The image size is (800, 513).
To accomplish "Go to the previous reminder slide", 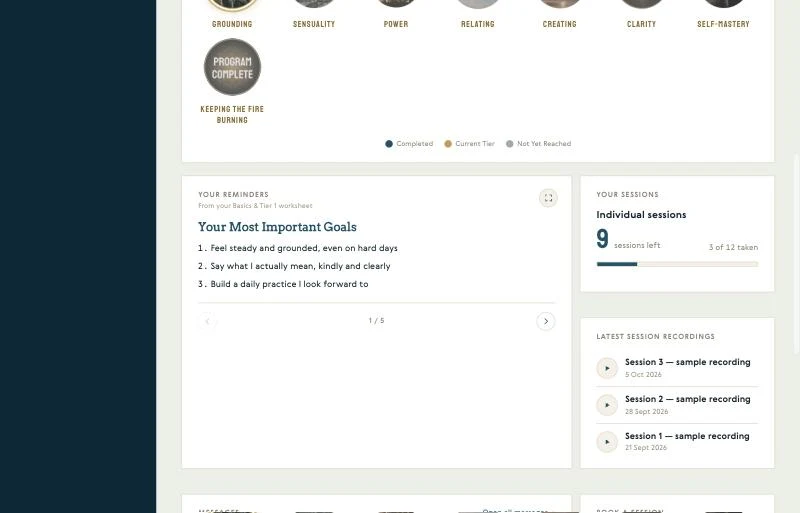I will 207,321.
